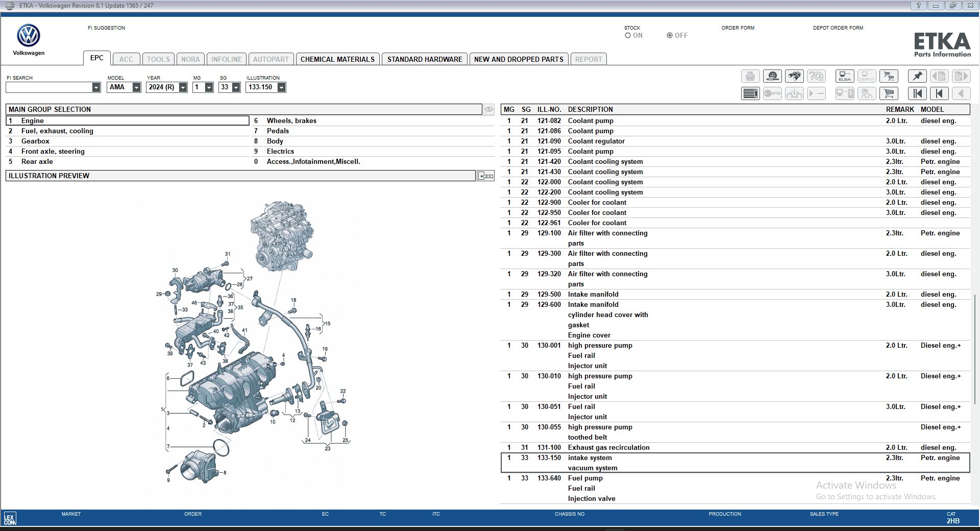This screenshot has width=980, height=531.
Task: Click the pushpin bookmark icon
Action: coord(917,76)
